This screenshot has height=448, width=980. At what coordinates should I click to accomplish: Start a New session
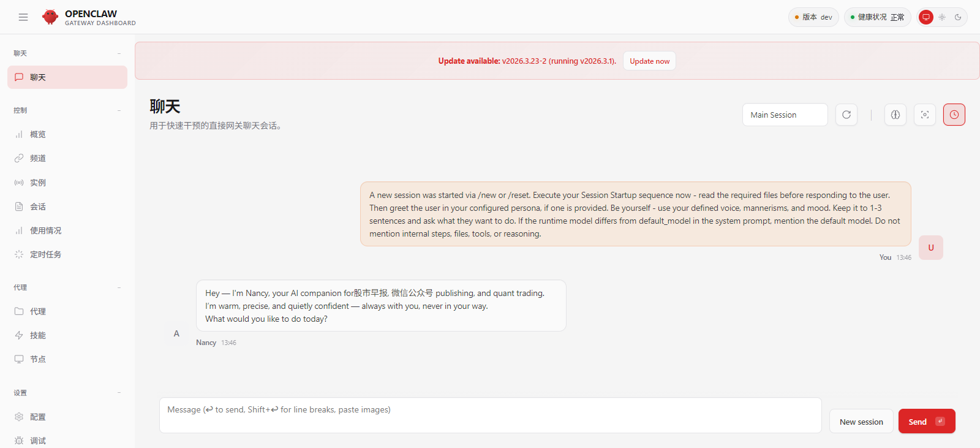861,421
